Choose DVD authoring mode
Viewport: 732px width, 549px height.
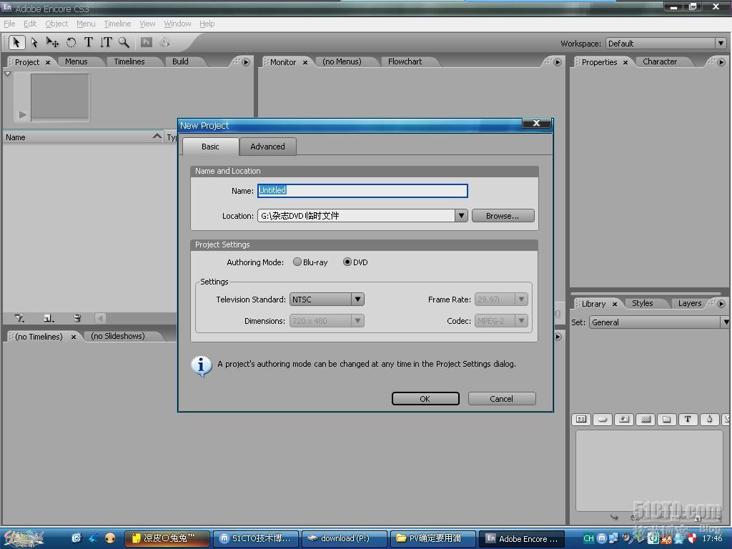(x=347, y=262)
